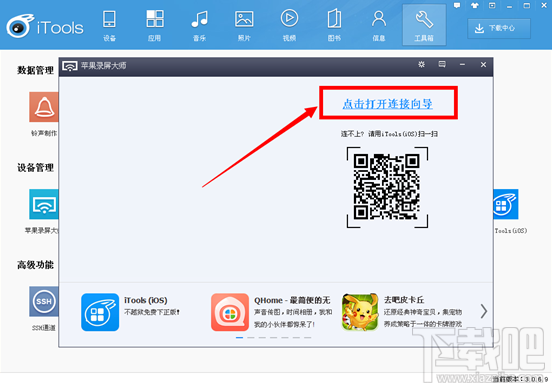
Task: Click the 苹果录屏大师 AirPlay title icon
Action: [70, 66]
